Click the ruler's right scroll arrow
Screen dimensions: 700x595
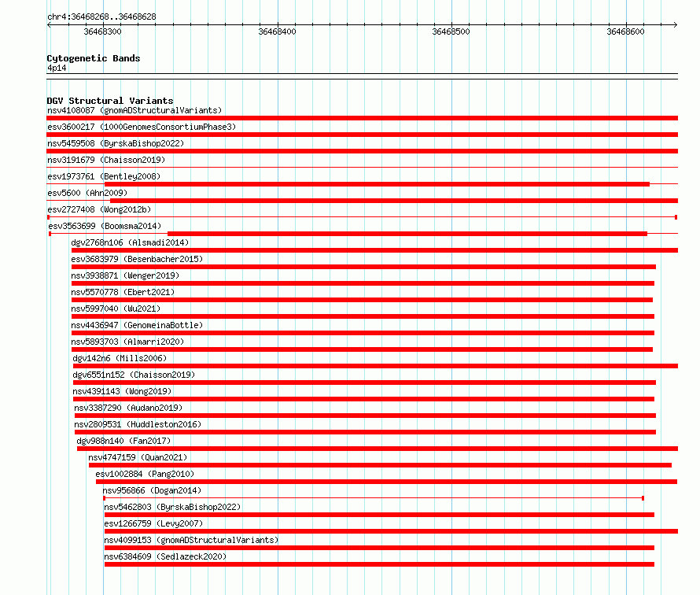675,24
